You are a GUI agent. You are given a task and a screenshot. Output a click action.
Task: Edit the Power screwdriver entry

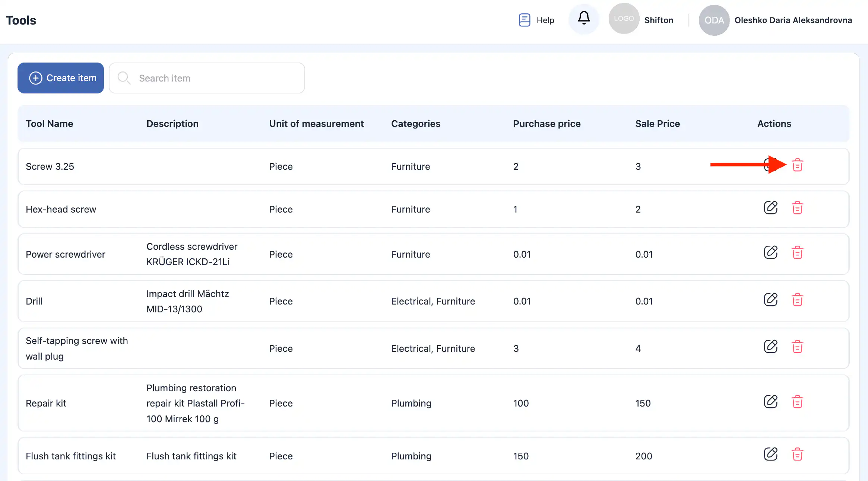point(770,252)
